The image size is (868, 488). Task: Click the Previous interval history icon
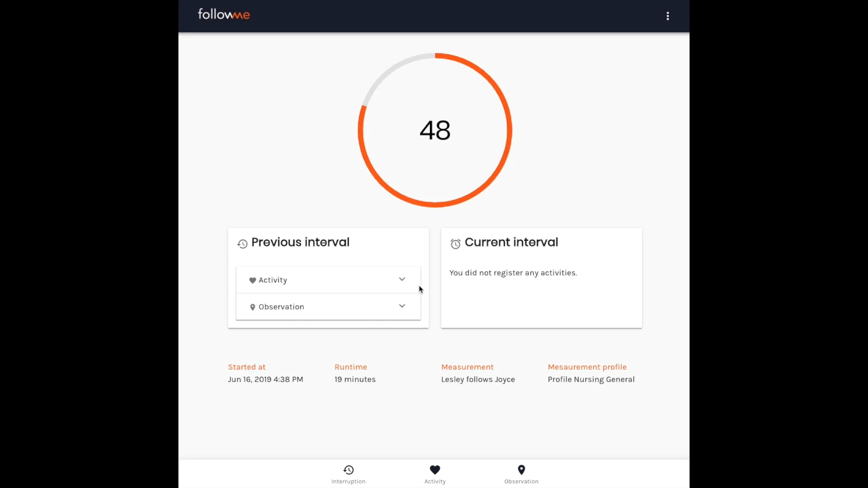pos(242,244)
